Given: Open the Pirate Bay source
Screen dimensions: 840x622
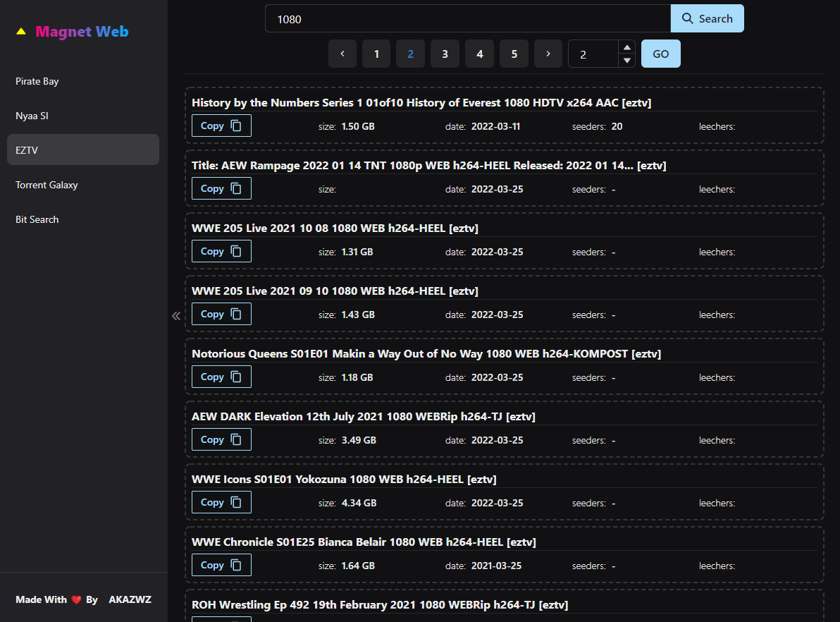Looking at the screenshot, I should [83, 82].
